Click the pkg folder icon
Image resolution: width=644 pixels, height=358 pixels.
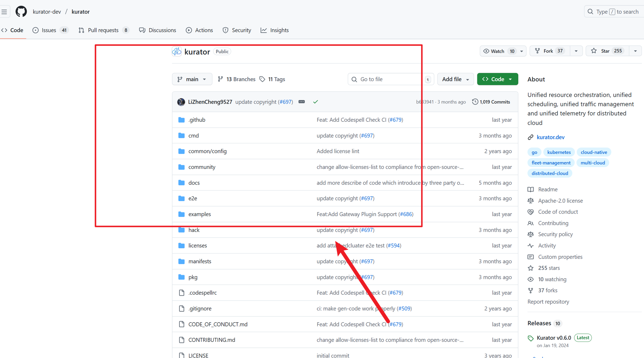181,277
